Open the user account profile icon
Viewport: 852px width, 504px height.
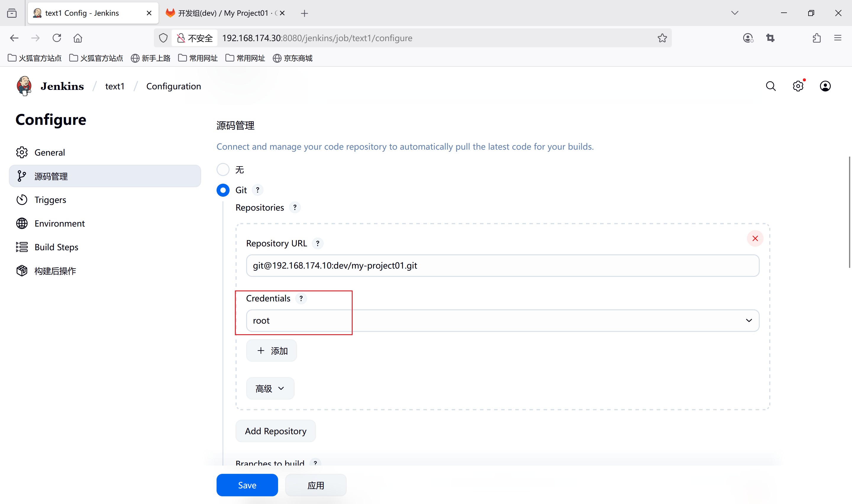tap(825, 86)
